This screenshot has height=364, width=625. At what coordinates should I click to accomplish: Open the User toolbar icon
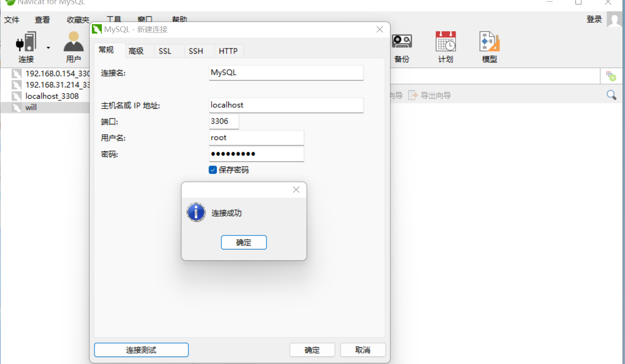73,42
